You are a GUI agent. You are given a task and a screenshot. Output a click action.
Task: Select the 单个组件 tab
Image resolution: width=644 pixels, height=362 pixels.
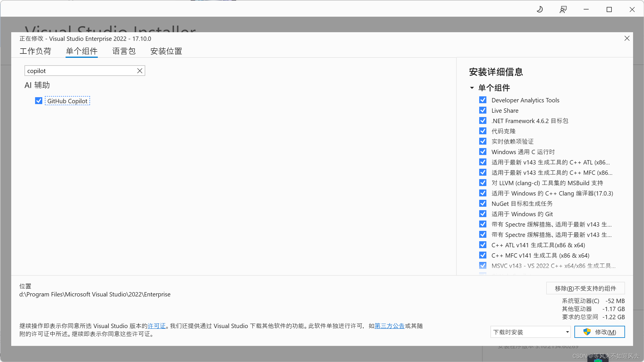click(82, 51)
